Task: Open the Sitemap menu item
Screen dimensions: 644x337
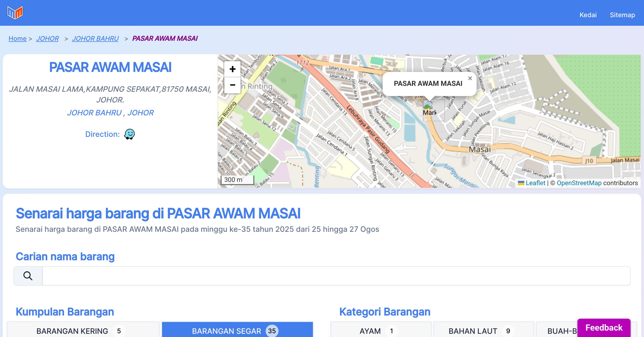Action: (x=622, y=15)
